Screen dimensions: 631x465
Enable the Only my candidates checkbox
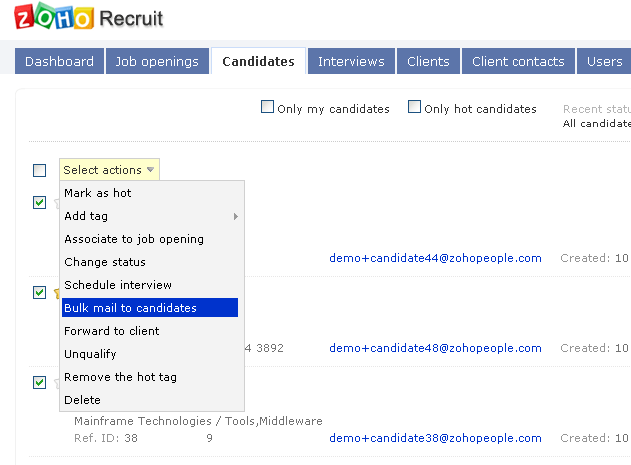267,108
